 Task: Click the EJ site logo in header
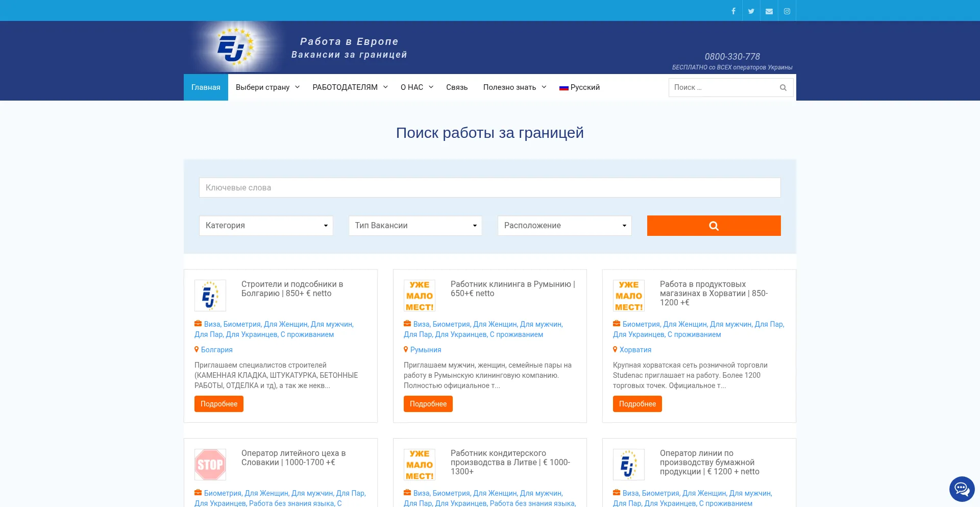pyautogui.click(x=235, y=47)
